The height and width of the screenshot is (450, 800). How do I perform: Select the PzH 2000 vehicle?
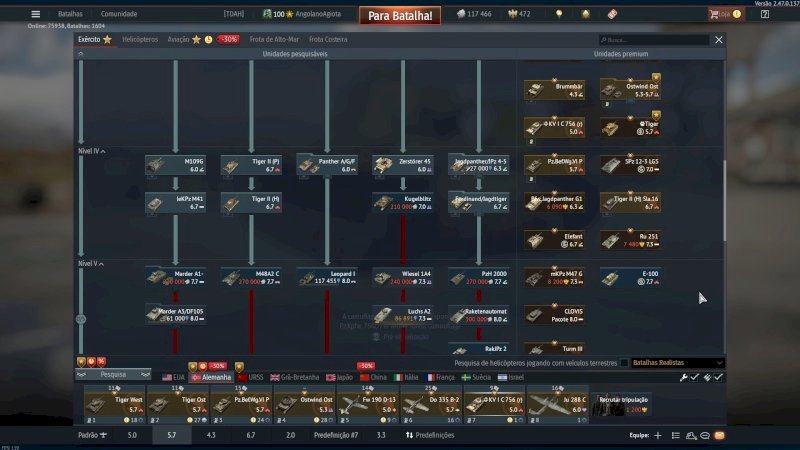coord(479,278)
